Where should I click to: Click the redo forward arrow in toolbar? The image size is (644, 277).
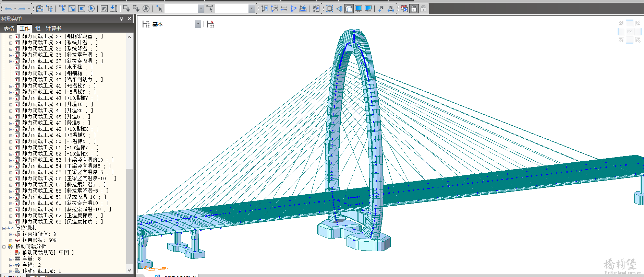click(x=22, y=9)
